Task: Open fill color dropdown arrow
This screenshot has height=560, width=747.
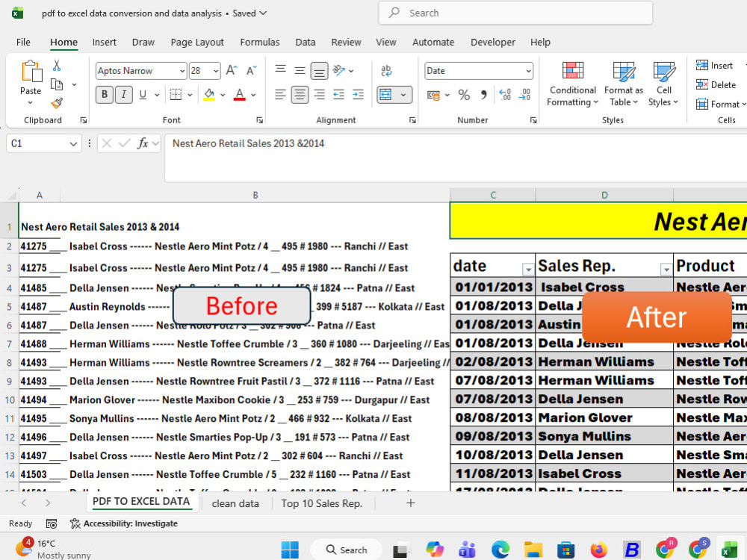Action: (223, 95)
